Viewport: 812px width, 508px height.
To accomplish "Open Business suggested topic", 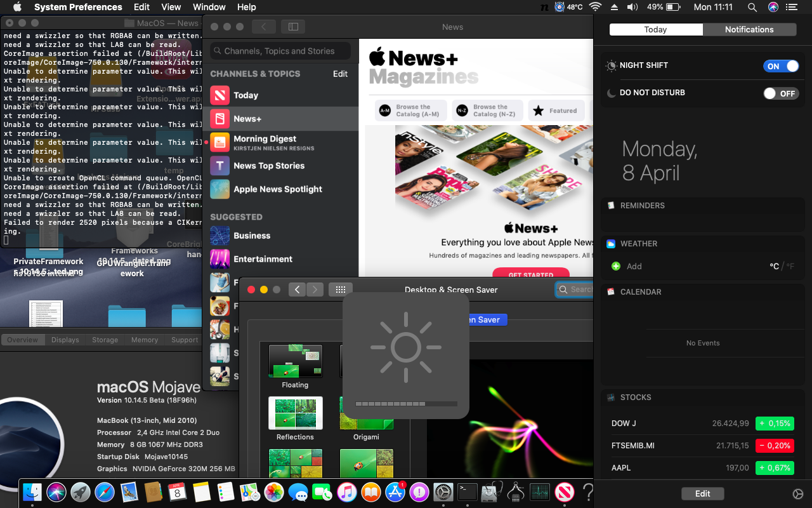I will click(x=281, y=236).
